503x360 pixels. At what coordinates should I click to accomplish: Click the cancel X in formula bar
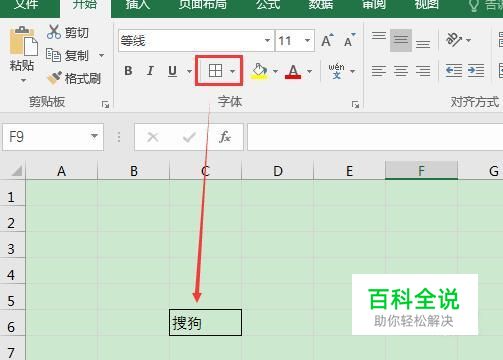click(x=153, y=137)
